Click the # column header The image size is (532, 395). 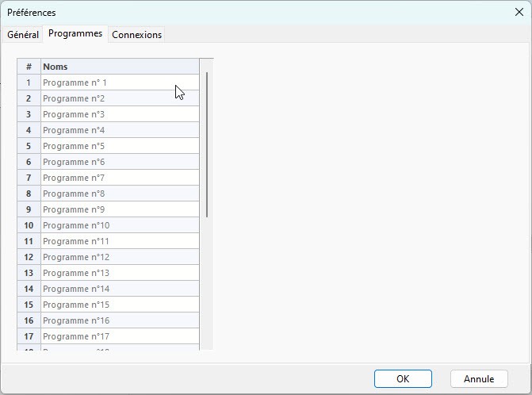(29, 67)
